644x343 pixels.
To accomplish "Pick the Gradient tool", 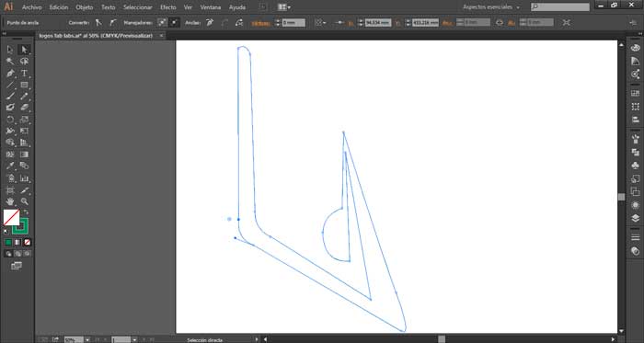I will coord(24,154).
